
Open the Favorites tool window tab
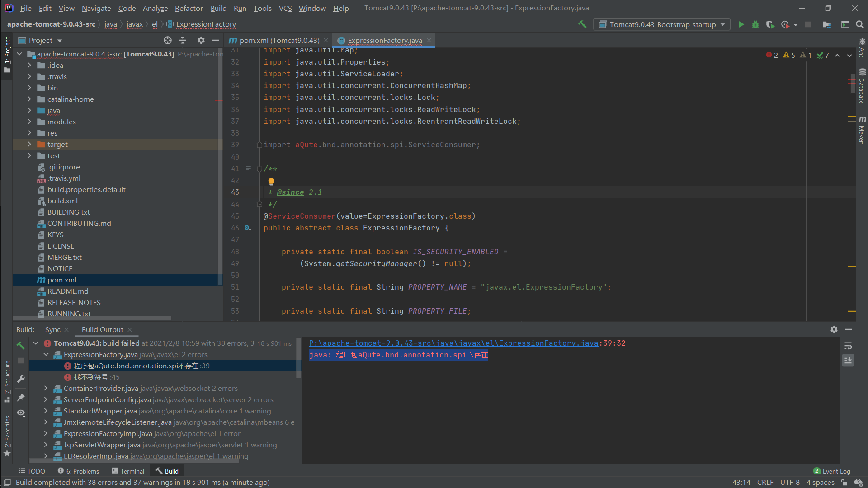[7, 436]
